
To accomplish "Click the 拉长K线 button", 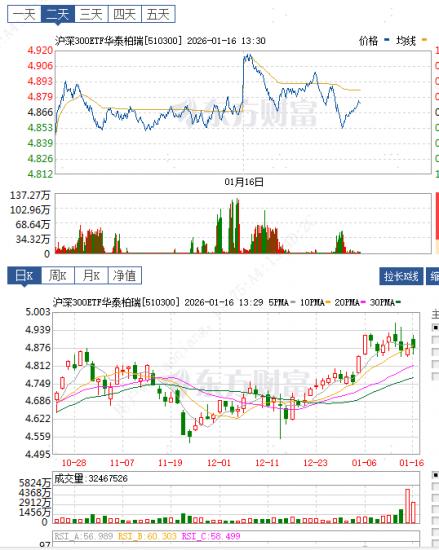I will (401, 276).
